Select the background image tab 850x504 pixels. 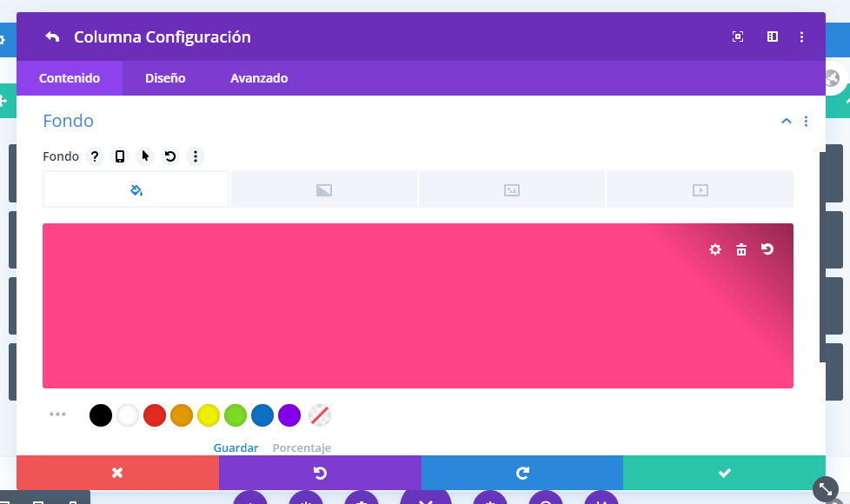[x=512, y=189]
